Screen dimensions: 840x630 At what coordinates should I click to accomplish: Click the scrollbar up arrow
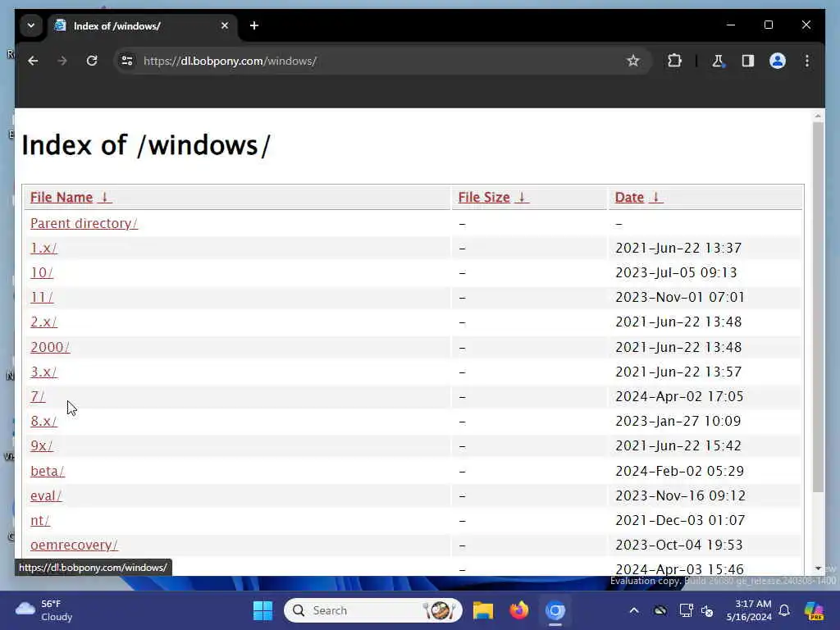click(x=818, y=116)
